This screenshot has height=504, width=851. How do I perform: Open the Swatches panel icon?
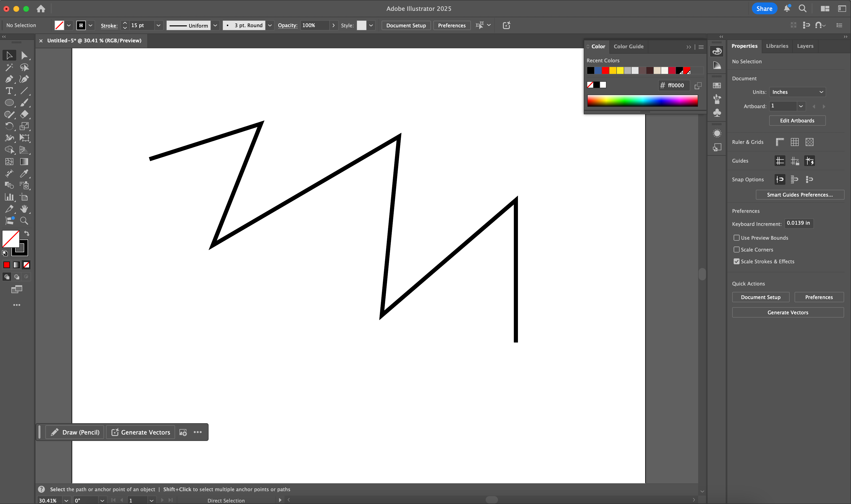[x=717, y=85]
